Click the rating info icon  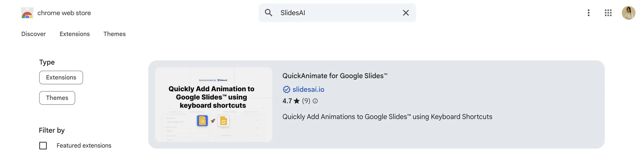point(315,101)
